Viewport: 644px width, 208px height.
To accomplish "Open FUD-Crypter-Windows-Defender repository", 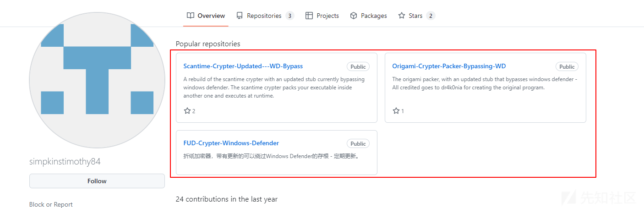I will [x=231, y=143].
